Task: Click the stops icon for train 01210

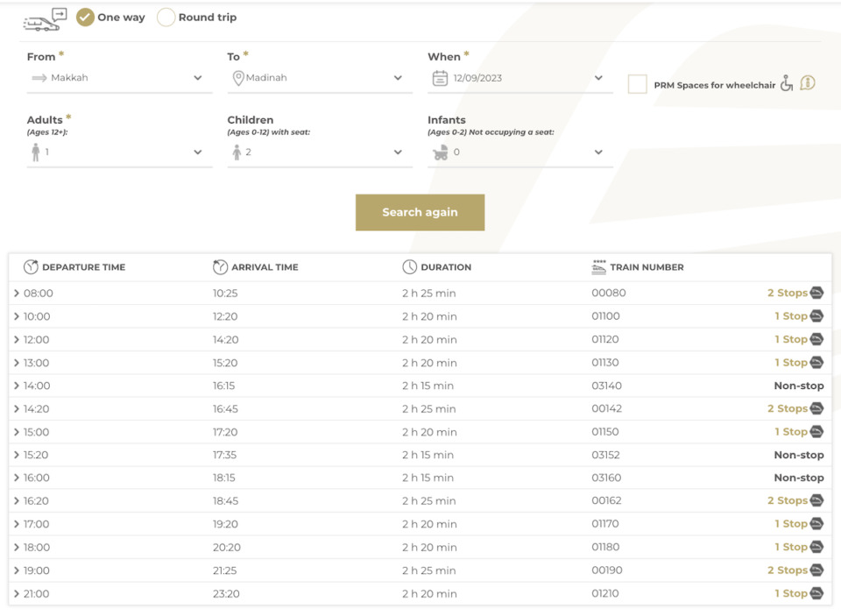Action: [x=816, y=593]
